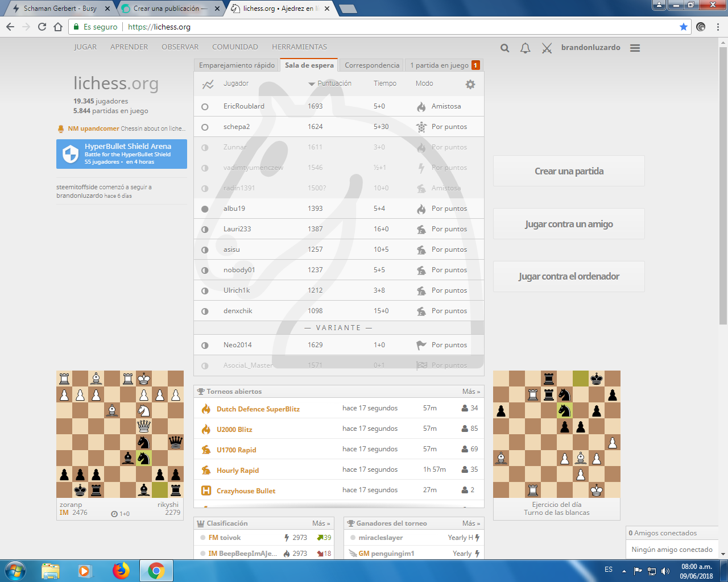Open Firefox from the taskbar
The image size is (728, 582).
(x=121, y=571)
